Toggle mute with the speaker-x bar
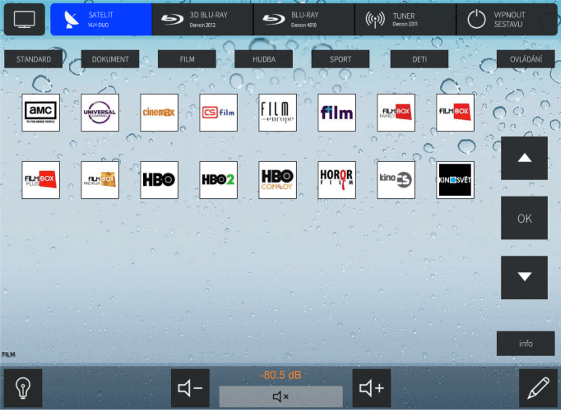This screenshot has height=410, width=561. (281, 396)
